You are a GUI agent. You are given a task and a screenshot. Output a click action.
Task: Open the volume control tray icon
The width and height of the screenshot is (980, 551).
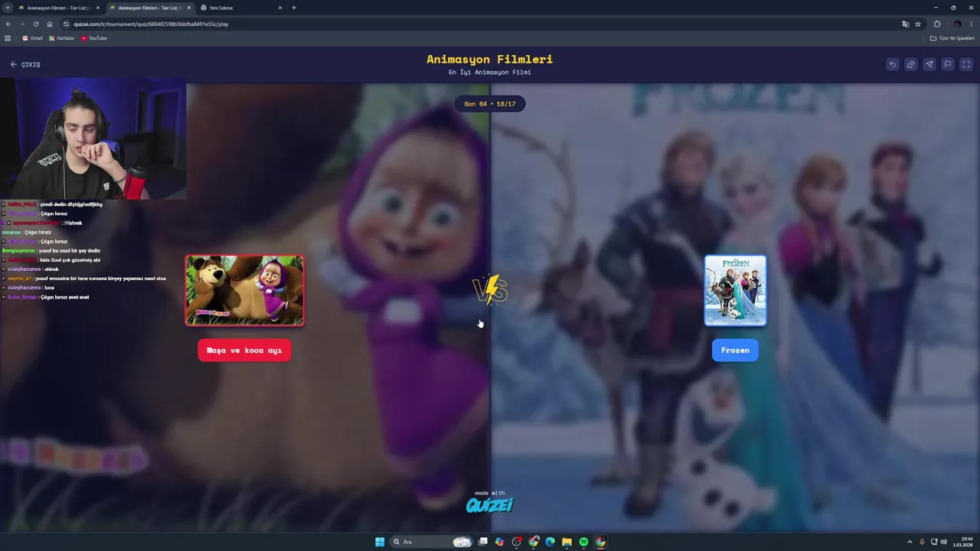(943, 542)
